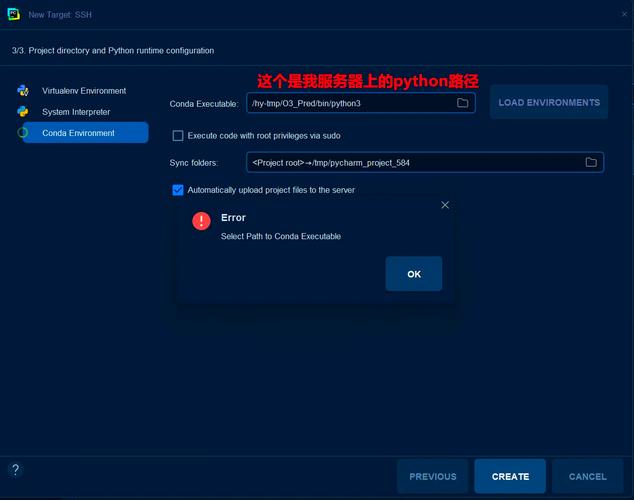Enable execute code with root privileges
634x500 pixels.
point(178,135)
